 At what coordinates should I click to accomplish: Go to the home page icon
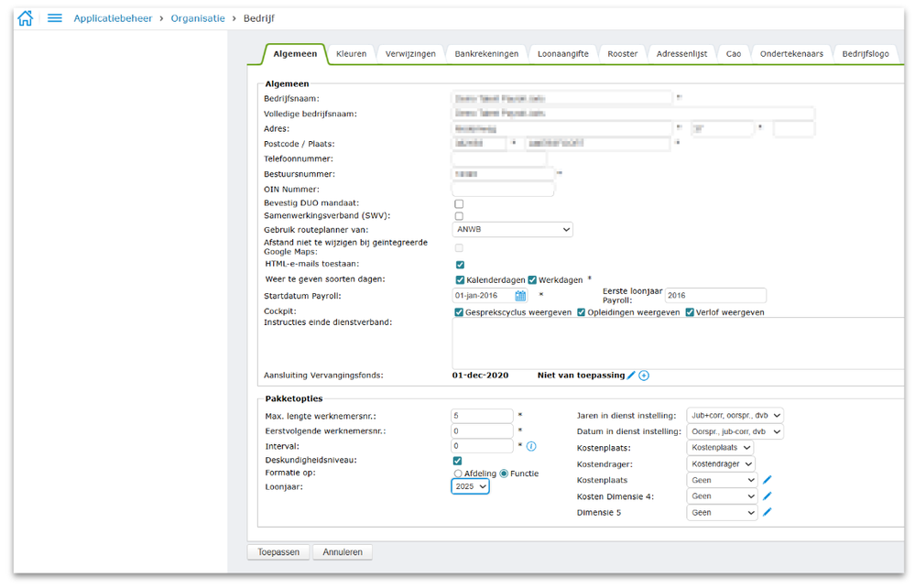pos(26,18)
